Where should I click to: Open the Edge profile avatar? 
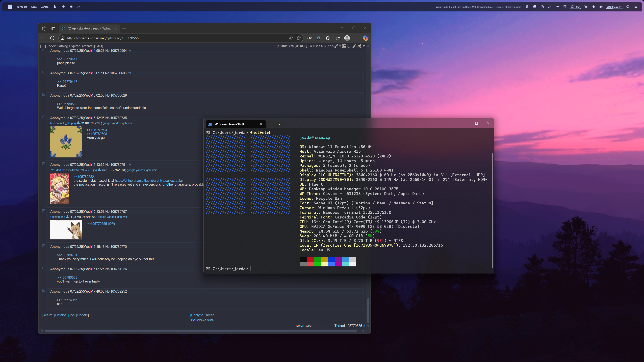click(347, 38)
